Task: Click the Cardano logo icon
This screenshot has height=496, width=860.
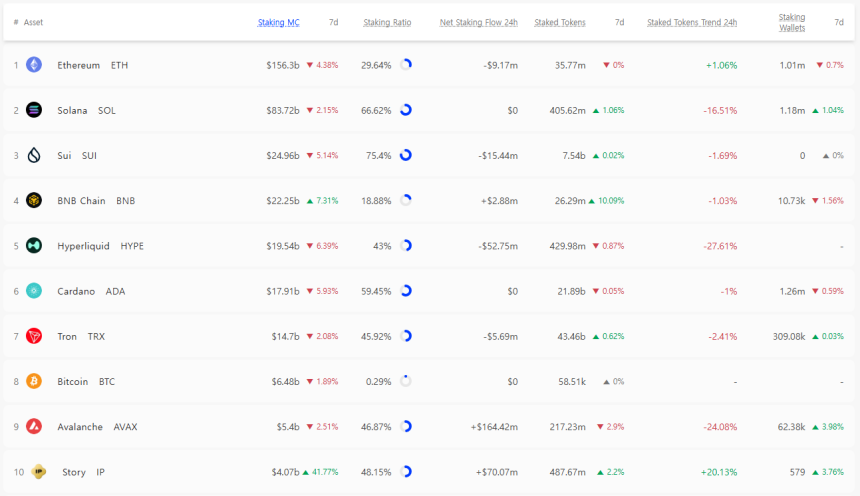Action: coord(34,291)
